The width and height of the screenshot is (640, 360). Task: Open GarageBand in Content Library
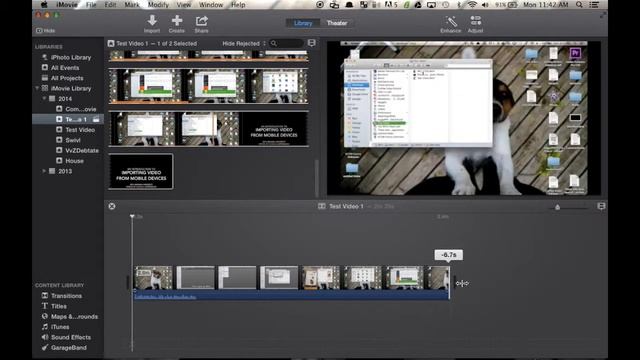tap(64, 348)
